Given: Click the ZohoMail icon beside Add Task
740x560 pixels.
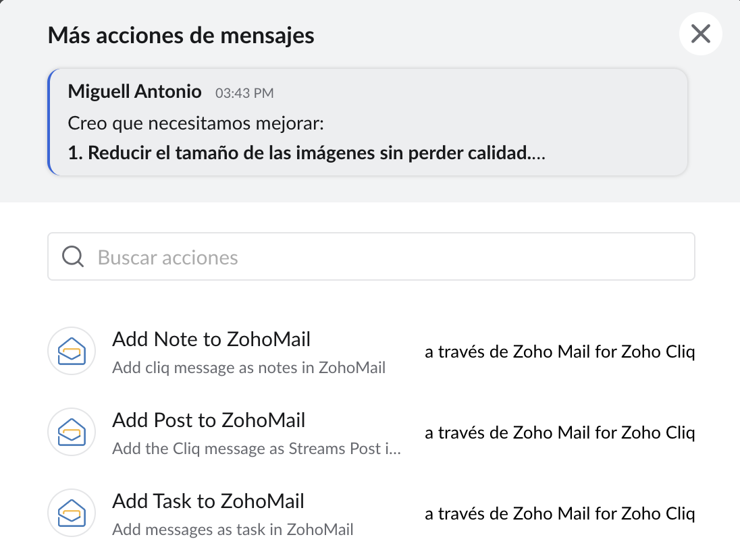Looking at the screenshot, I should tap(71, 513).
